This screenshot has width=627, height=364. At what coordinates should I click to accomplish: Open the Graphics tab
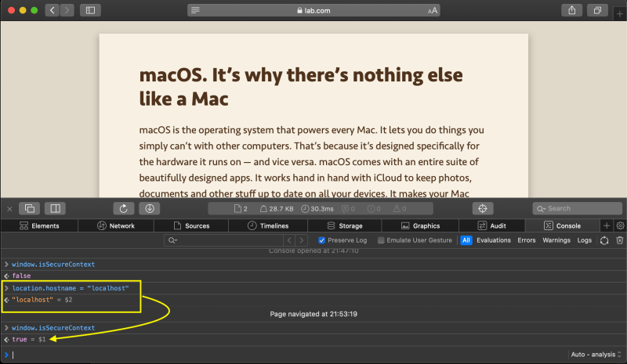420,225
